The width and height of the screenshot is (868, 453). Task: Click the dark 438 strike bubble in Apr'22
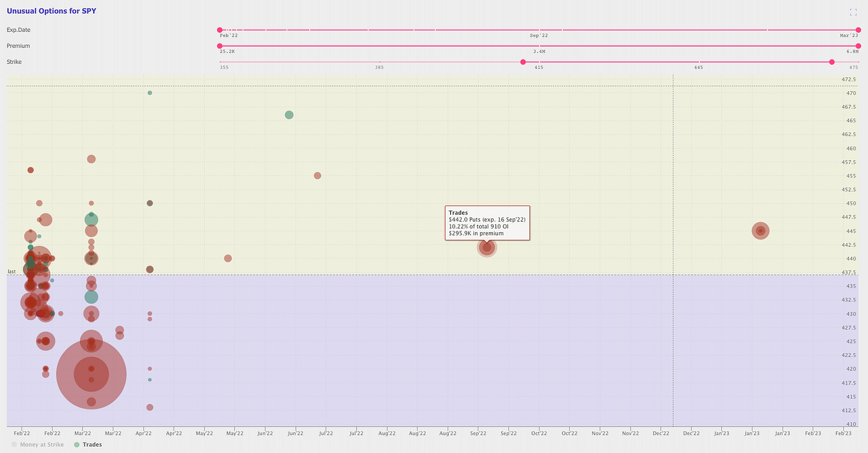(150, 269)
